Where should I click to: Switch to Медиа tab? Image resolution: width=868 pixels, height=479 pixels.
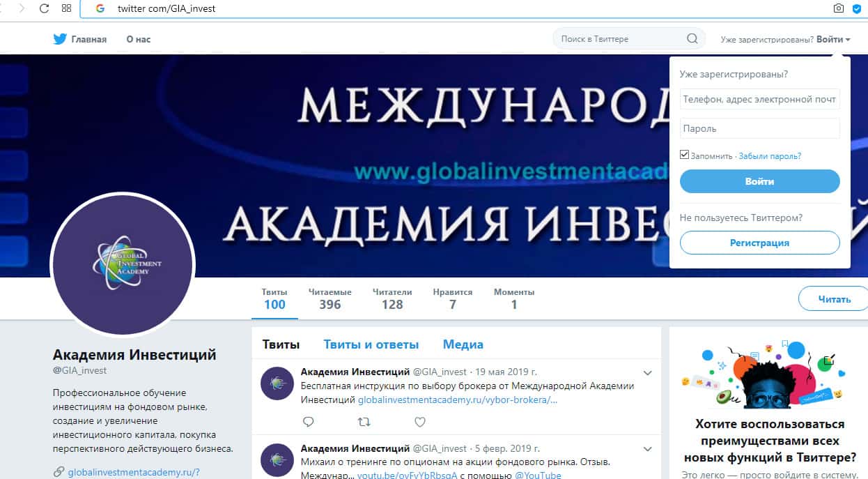pyautogui.click(x=463, y=344)
